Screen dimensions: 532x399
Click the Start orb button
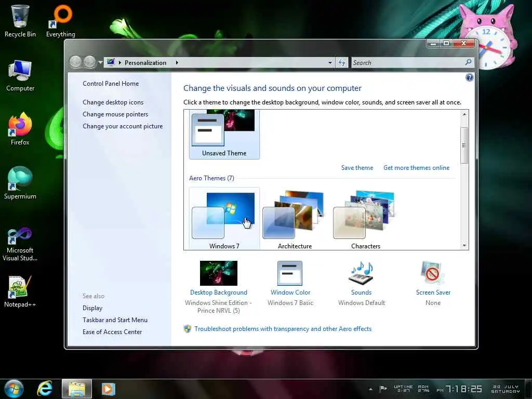click(x=14, y=389)
